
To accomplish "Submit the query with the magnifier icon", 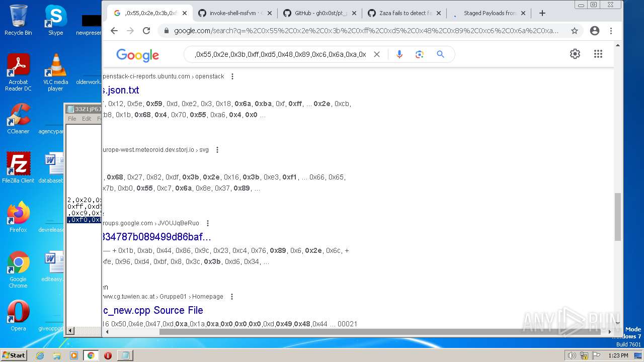I will (x=440, y=54).
